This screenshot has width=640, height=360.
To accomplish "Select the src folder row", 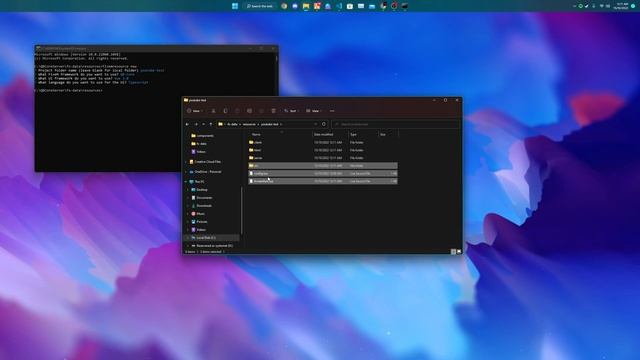I will [x=322, y=166].
